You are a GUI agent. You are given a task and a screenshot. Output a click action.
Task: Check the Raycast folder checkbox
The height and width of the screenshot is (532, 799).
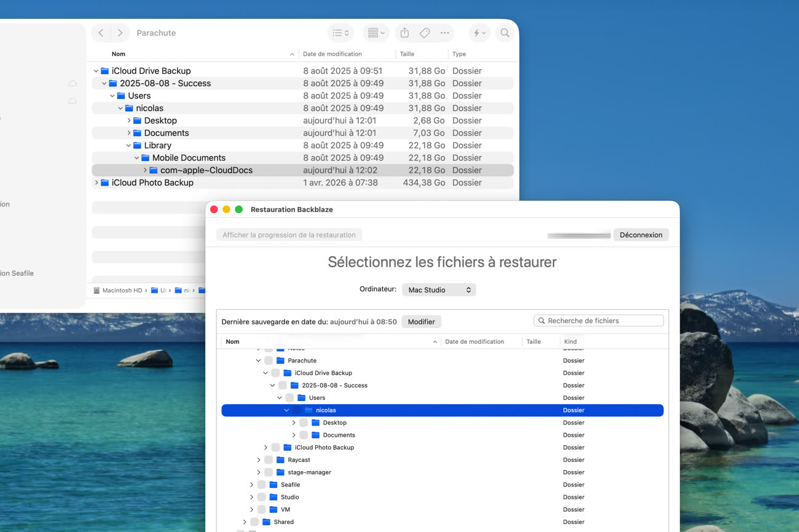(x=269, y=460)
